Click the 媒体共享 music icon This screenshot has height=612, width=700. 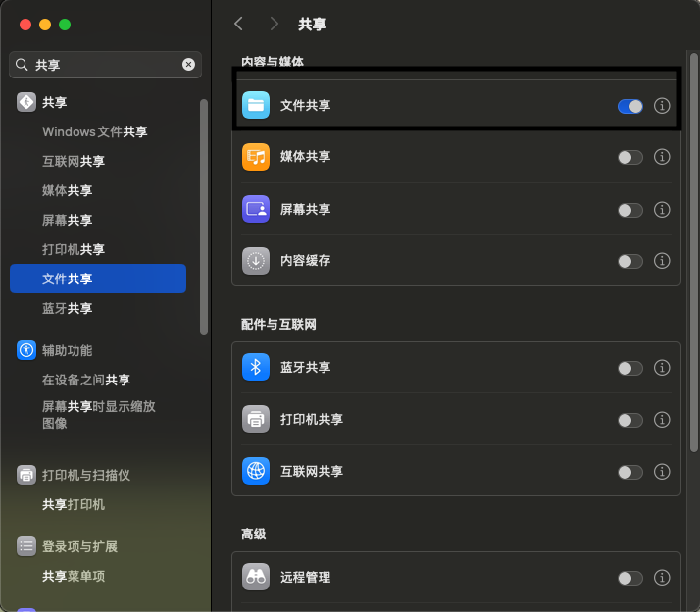point(255,157)
